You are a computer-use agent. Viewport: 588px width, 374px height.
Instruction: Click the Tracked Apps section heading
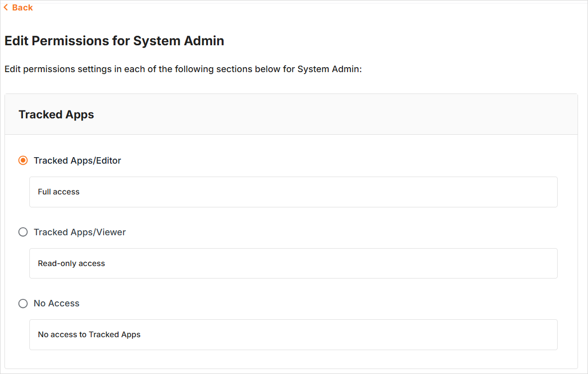pos(56,114)
